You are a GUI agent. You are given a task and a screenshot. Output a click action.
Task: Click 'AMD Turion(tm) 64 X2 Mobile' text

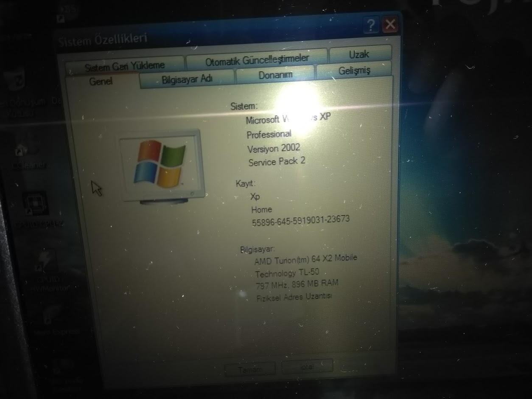coord(305,259)
